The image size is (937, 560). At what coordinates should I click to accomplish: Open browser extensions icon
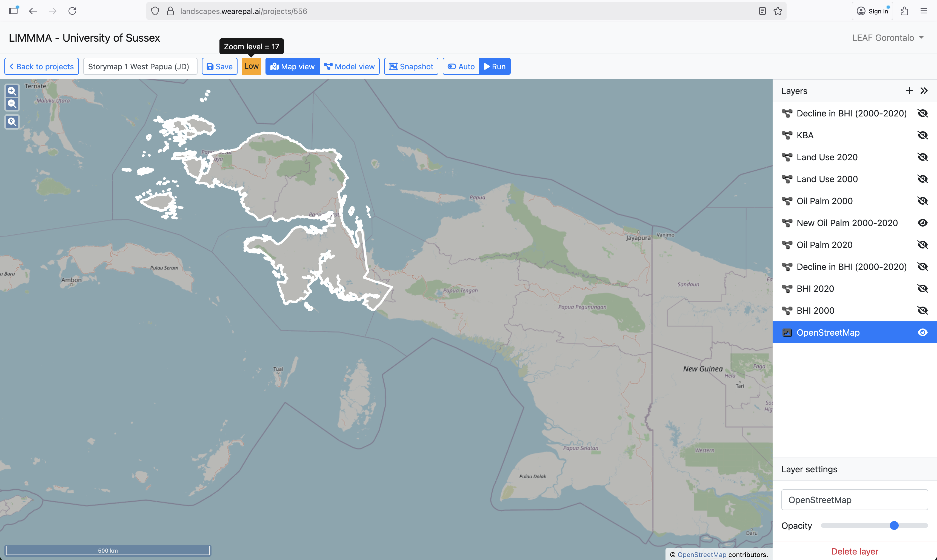click(905, 11)
